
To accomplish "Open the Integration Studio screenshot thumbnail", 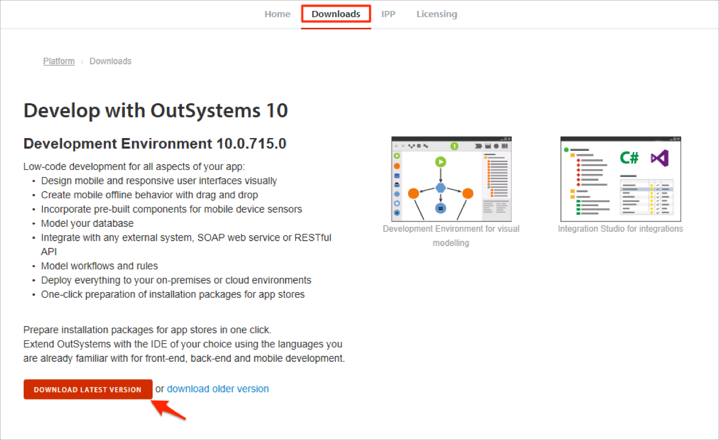I will (x=620, y=178).
